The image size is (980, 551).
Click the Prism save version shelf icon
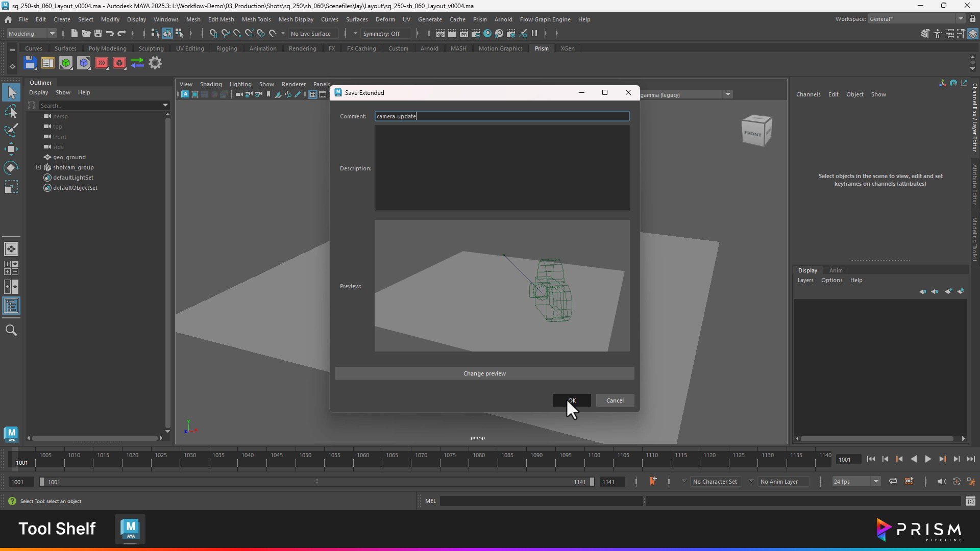coord(30,63)
